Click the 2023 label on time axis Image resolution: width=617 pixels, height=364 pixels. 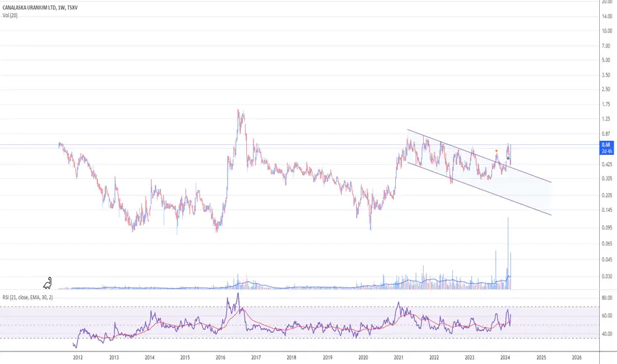469,357
